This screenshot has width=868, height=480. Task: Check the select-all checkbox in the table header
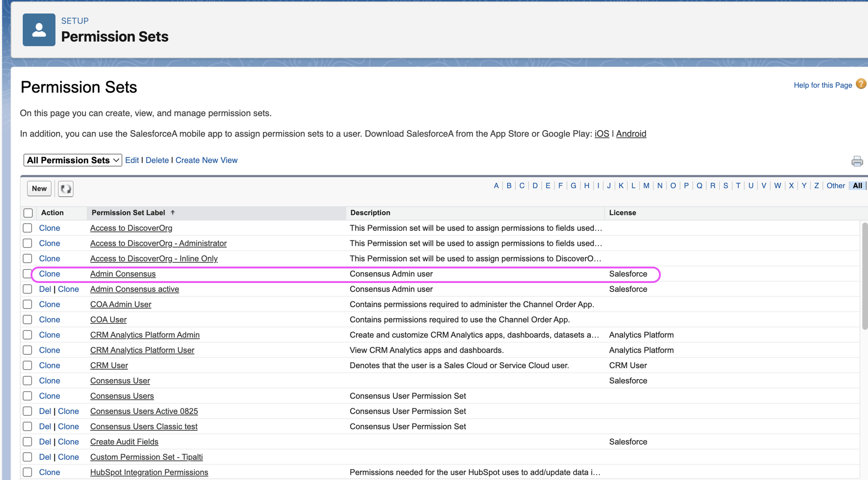click(x=28, y=213)
